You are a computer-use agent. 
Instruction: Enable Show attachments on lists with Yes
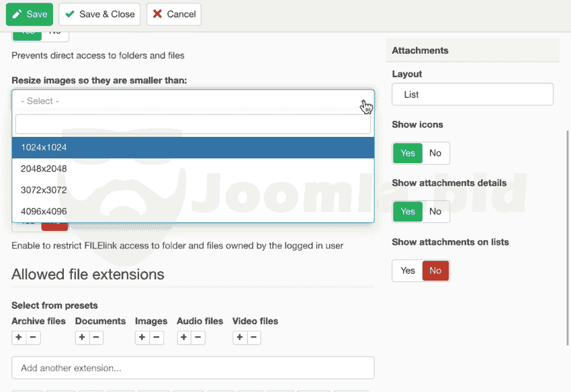[408, 271]
